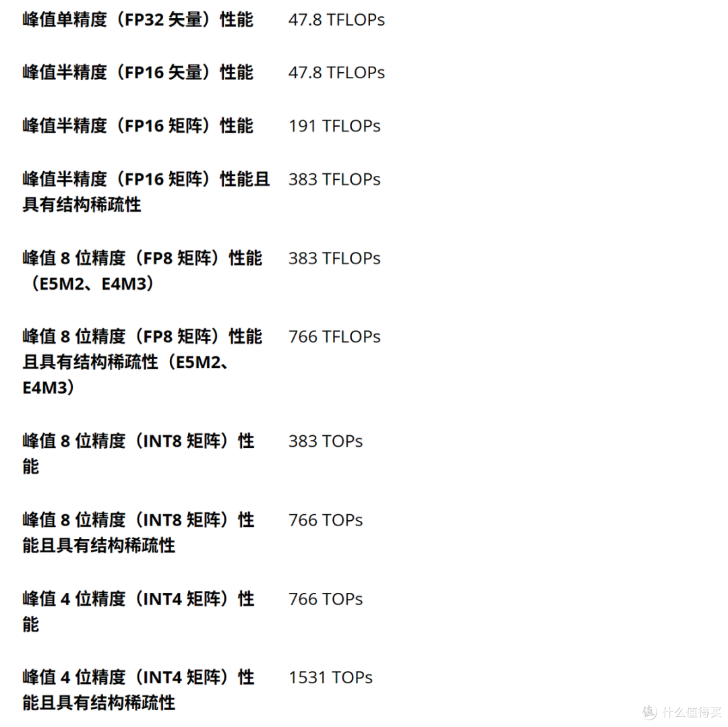Click the 766 TFLOPs value

(334, 337)
